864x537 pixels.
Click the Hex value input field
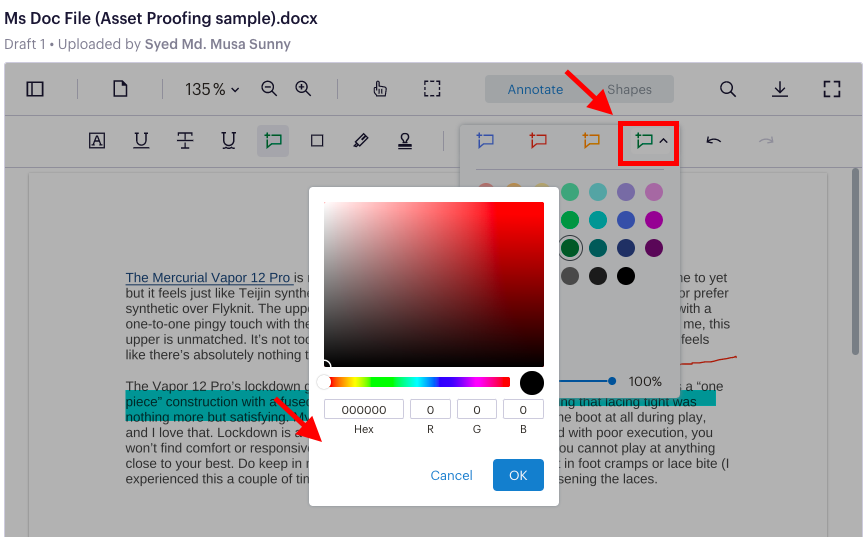coord(364,410)
